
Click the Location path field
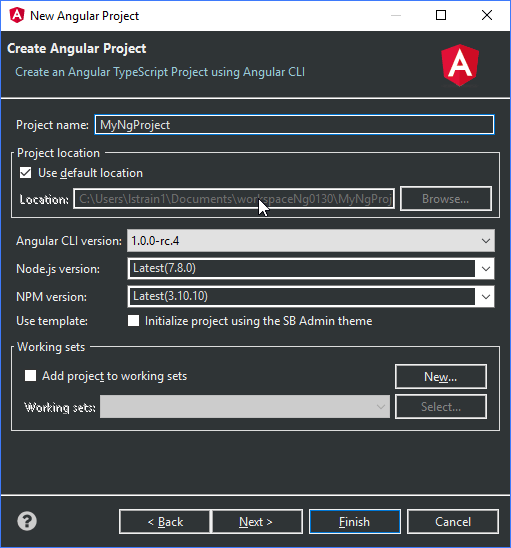pos(234,199)
